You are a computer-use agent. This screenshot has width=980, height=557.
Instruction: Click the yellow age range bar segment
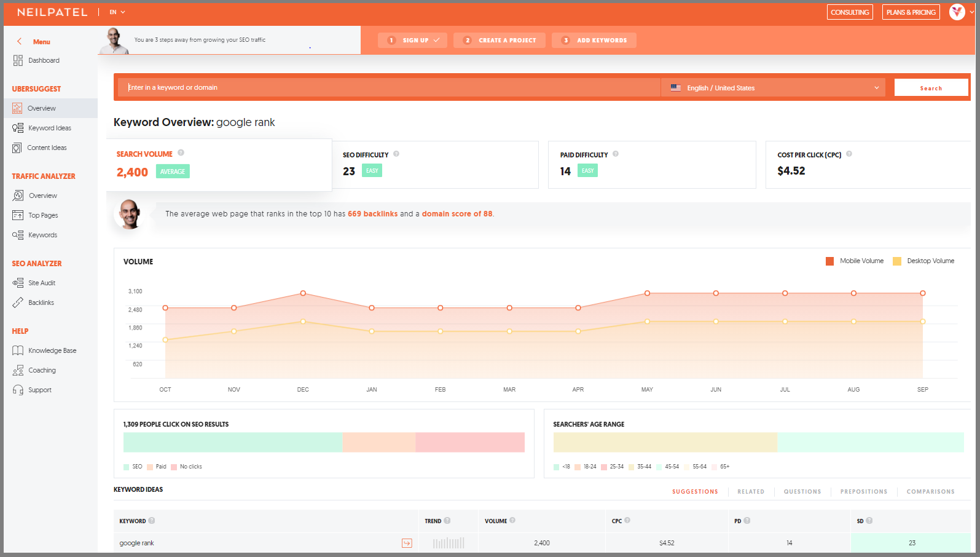665,443
